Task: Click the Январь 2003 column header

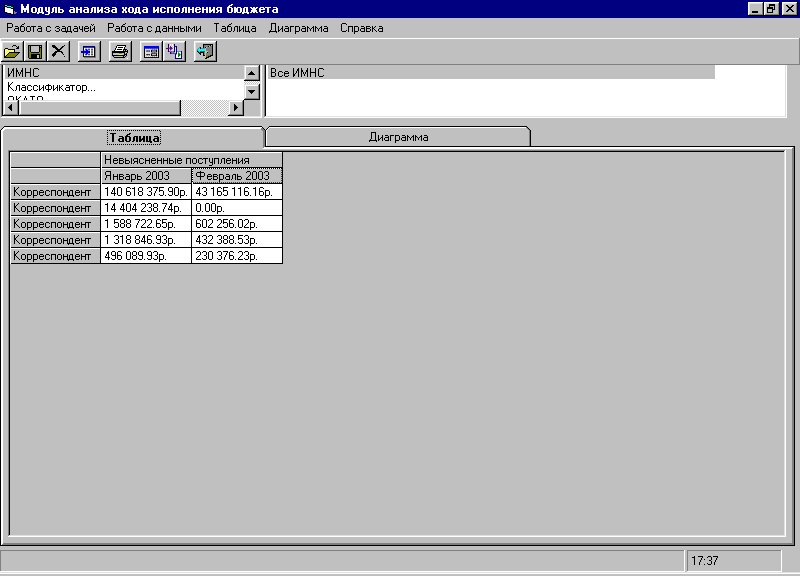Action: point(146,176)
